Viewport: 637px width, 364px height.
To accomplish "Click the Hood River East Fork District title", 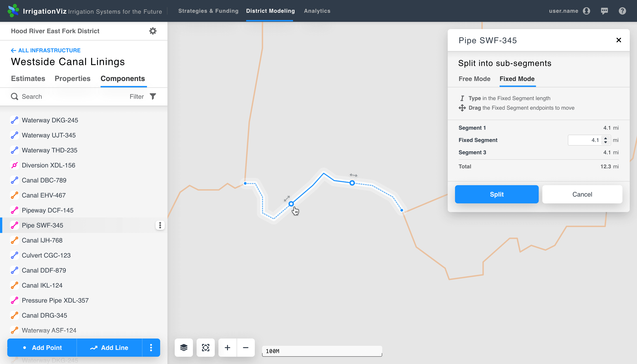I will 55,31.
